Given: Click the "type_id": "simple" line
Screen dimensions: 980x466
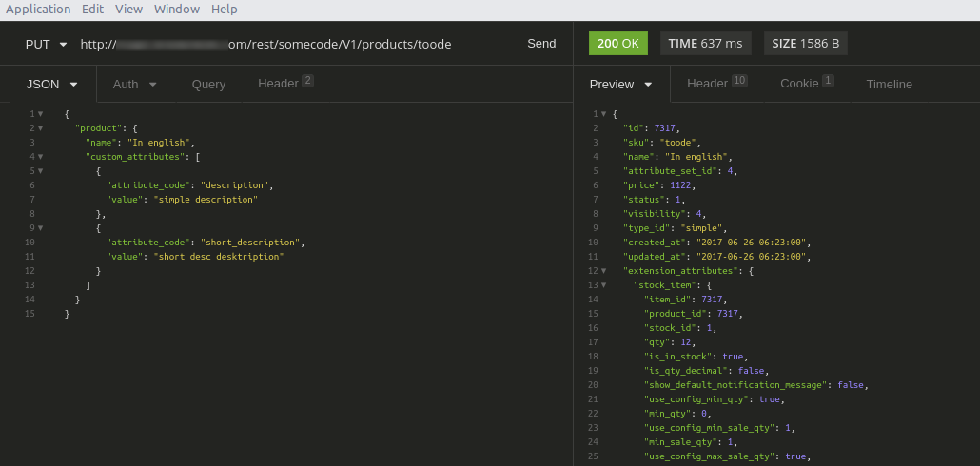Looking at the screenshot, I should coord(675,228).
